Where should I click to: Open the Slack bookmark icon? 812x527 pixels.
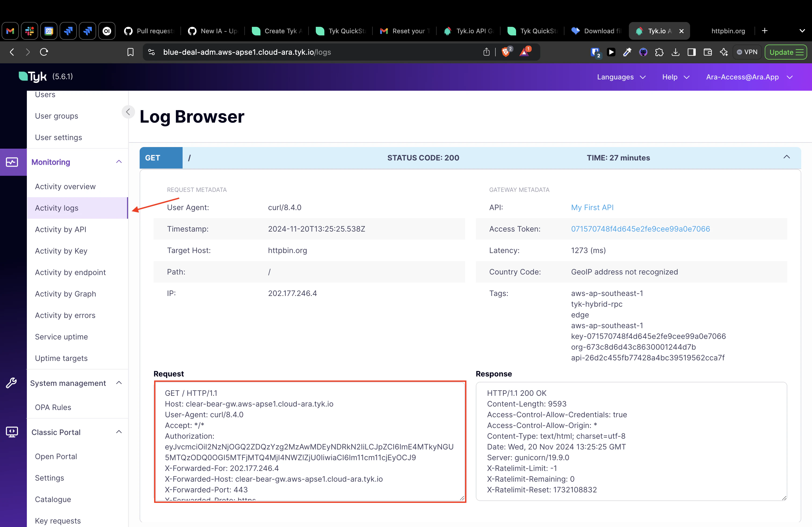[29, 31]
